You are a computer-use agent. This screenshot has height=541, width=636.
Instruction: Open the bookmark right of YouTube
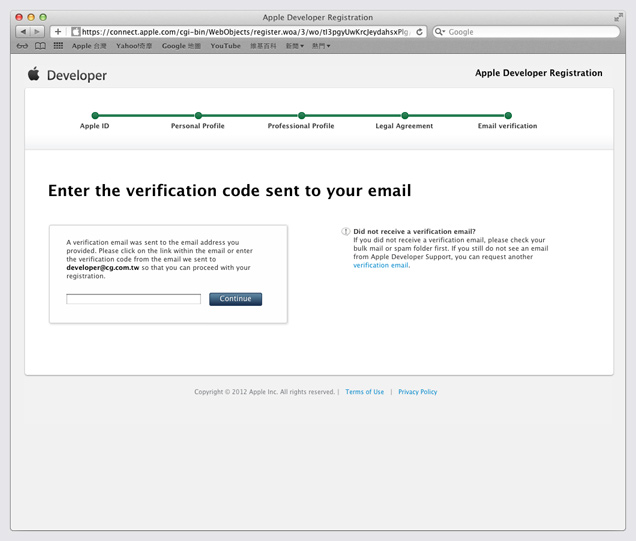point(263,46)
